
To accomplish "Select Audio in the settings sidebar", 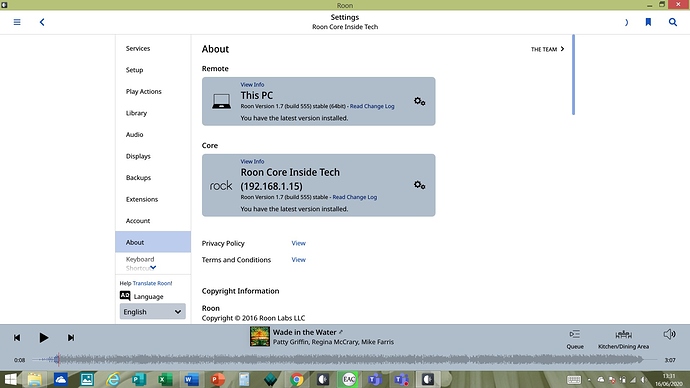I will (x=135, y=135).
